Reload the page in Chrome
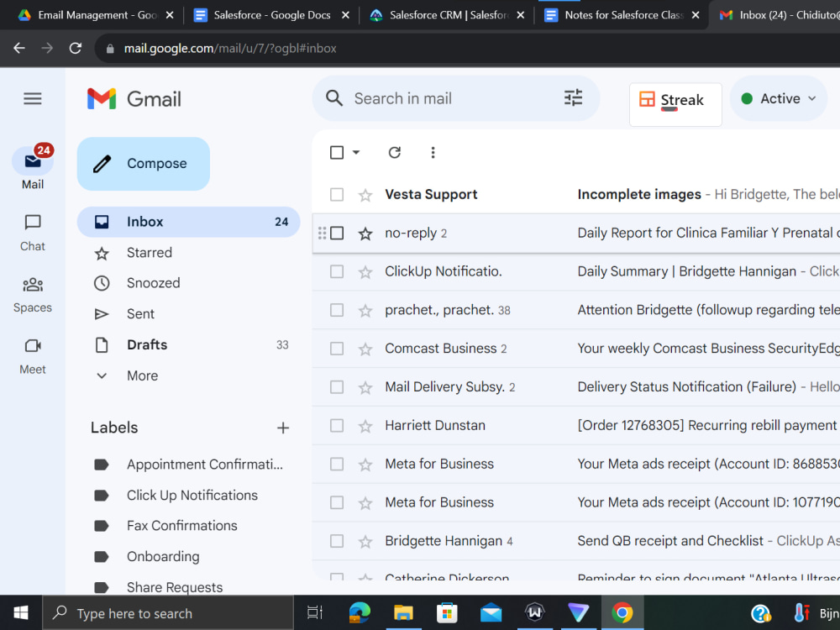Viewport: 840px width, 630px height. pos(75,48)
